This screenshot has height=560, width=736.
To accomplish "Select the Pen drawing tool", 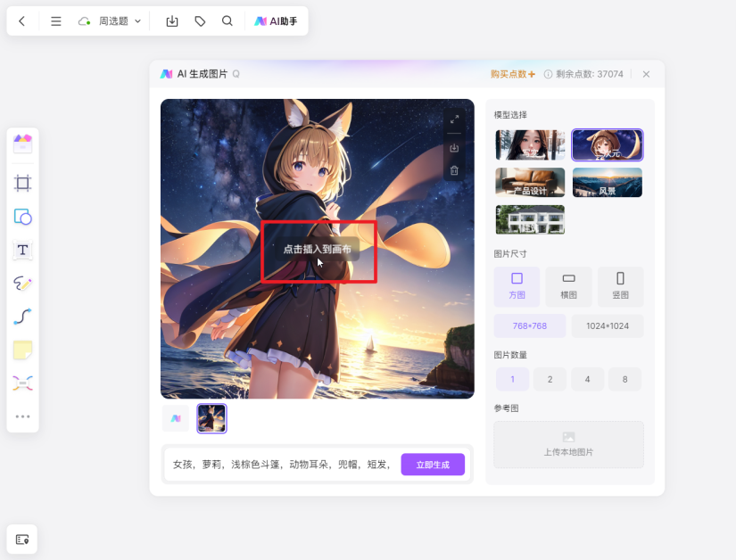I will coord(22,284).
